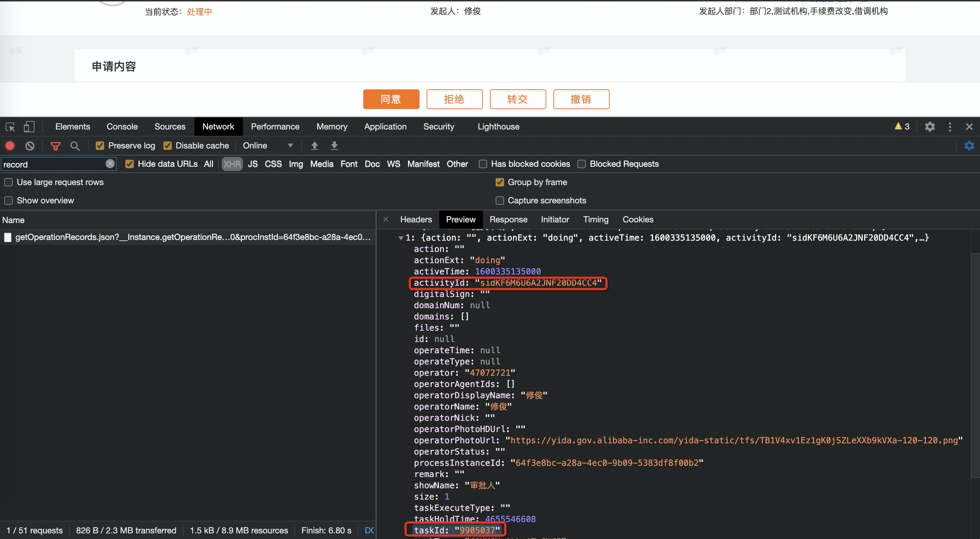Enable Use large request rows
The image size is (980, 539).
(x=9, y=182)
